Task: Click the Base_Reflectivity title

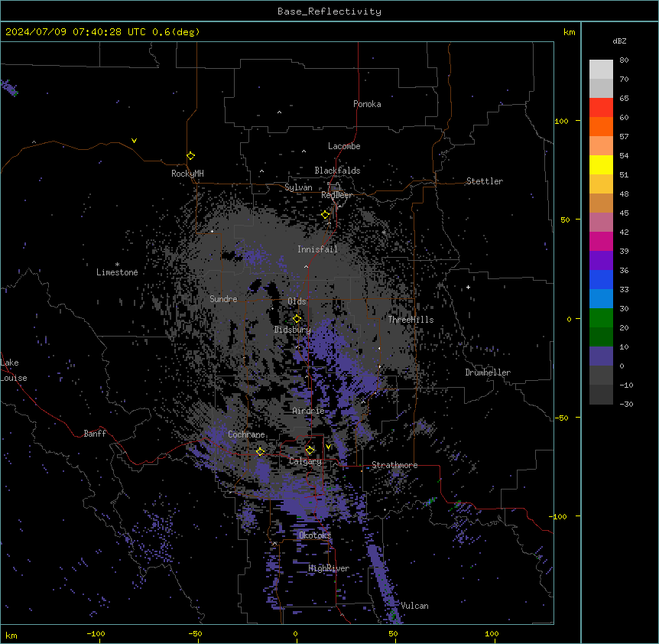Action: [x=329, y=11]
